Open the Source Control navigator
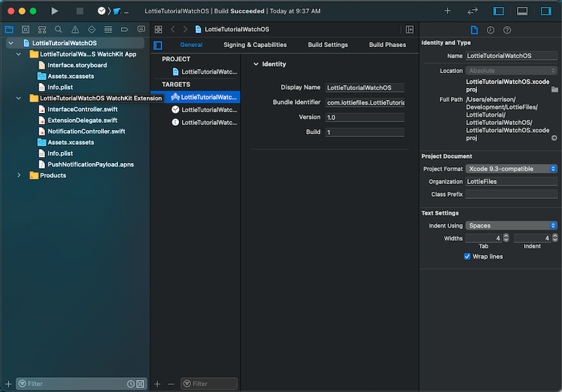Screen dimensions: 562x392 click(x=25, y=30)
